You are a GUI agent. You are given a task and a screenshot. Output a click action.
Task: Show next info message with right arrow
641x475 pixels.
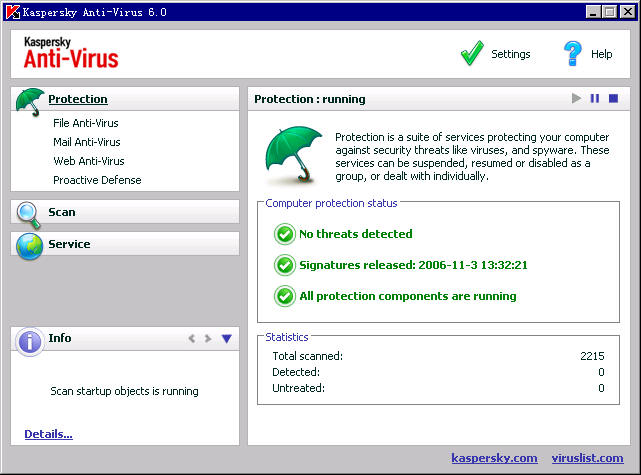click(x=208, y=338)
